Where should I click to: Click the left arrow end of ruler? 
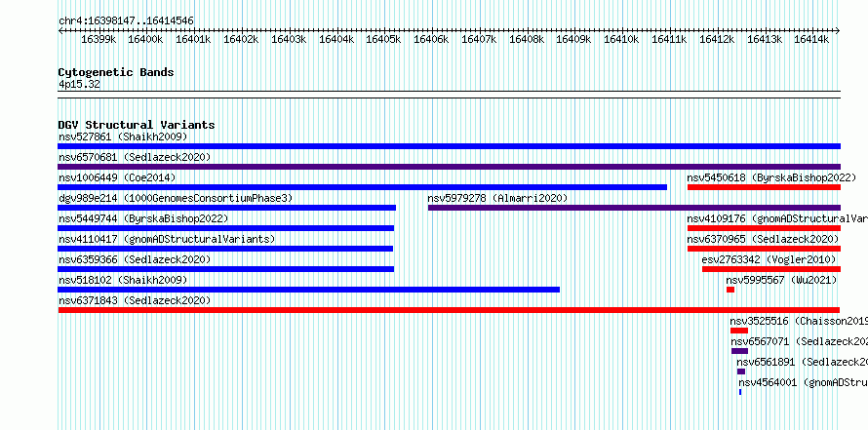pos(60,31)
